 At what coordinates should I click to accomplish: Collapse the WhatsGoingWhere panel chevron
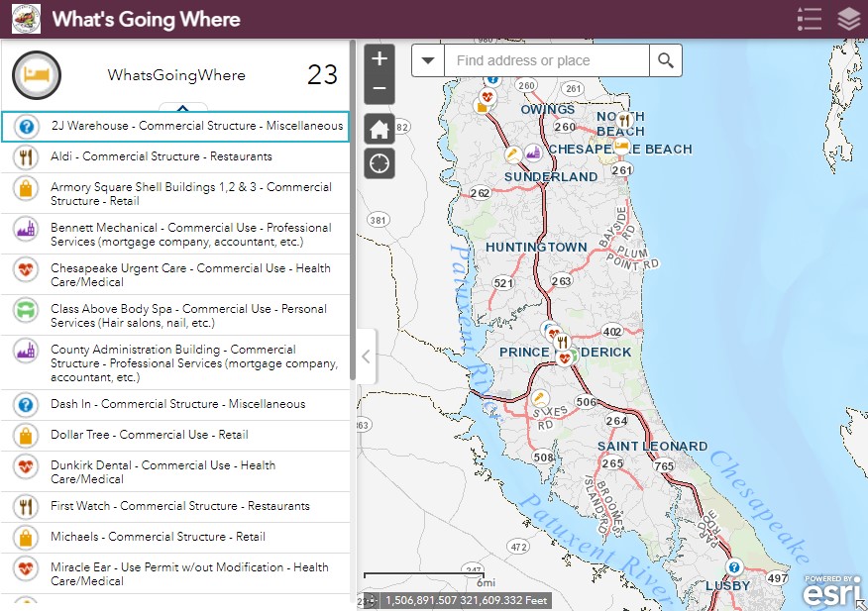click(183, 107)
